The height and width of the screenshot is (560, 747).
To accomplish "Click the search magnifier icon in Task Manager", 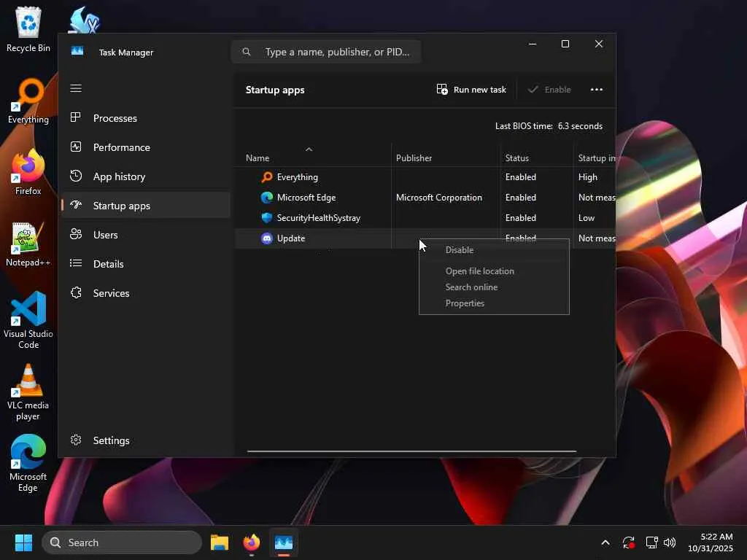I will pyautogui.click(x=247, y=52).
